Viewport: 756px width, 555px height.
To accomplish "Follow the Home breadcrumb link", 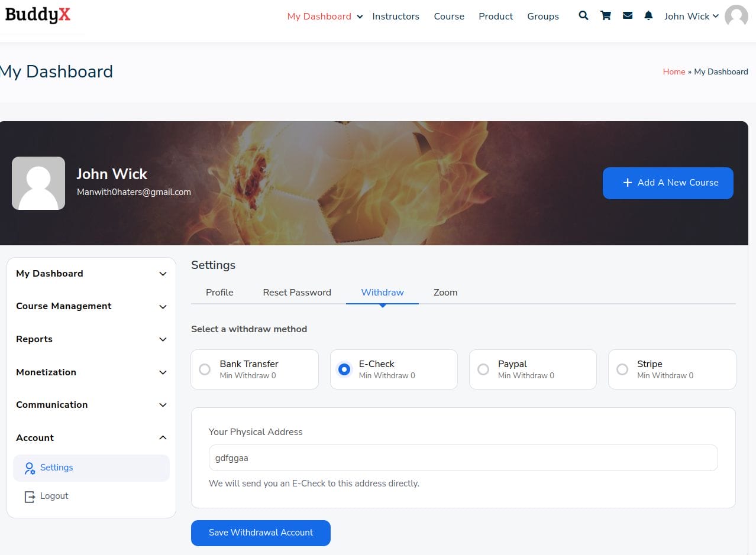I will pos(674,72).
